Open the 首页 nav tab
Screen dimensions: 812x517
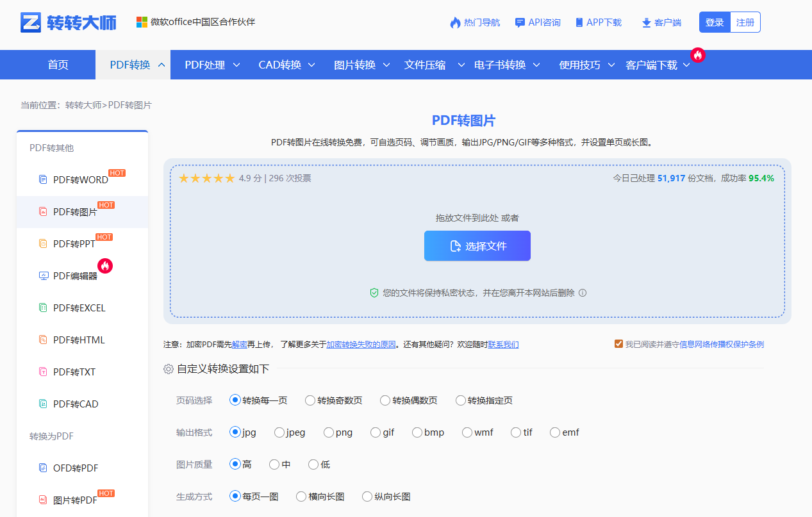58,65
